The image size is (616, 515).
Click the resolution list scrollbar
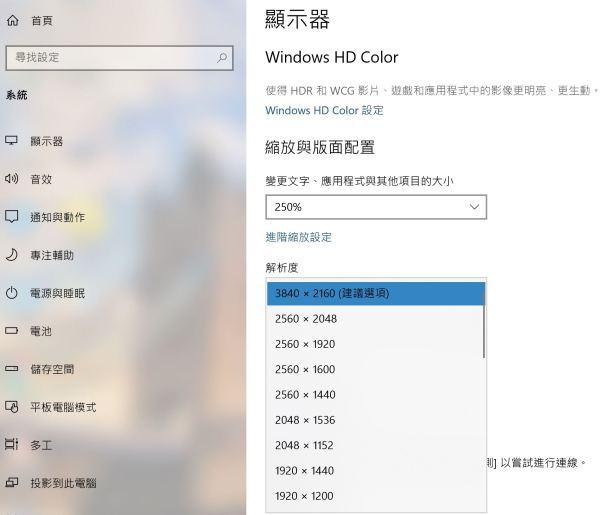(484, 330)
